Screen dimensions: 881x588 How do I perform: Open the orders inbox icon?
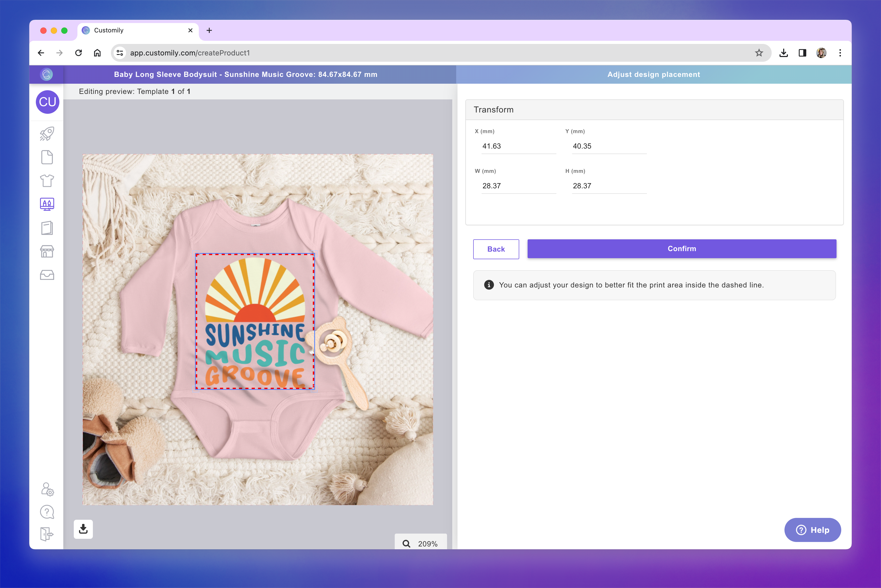47,275
